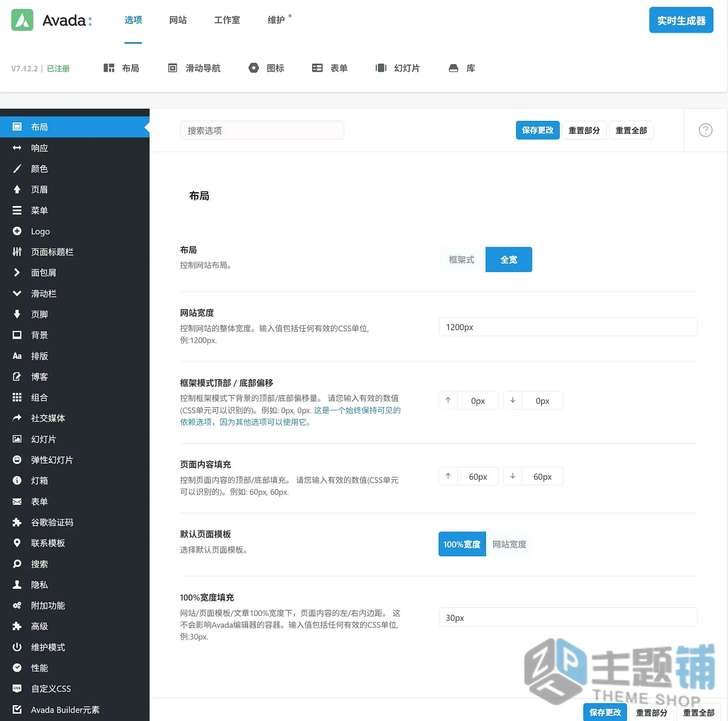This screenshot has height=721, width=728.
Task: Open 隐私 section in sidebar
Action: point(75,585)
